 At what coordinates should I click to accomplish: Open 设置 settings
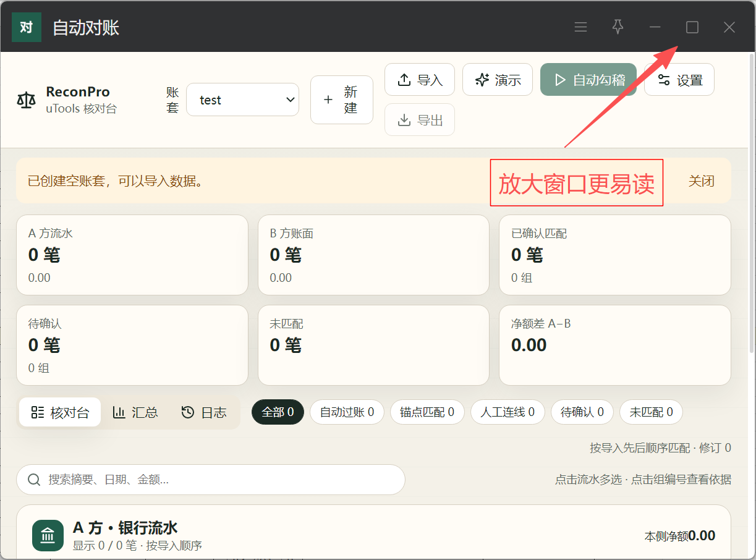coord(679,80)
